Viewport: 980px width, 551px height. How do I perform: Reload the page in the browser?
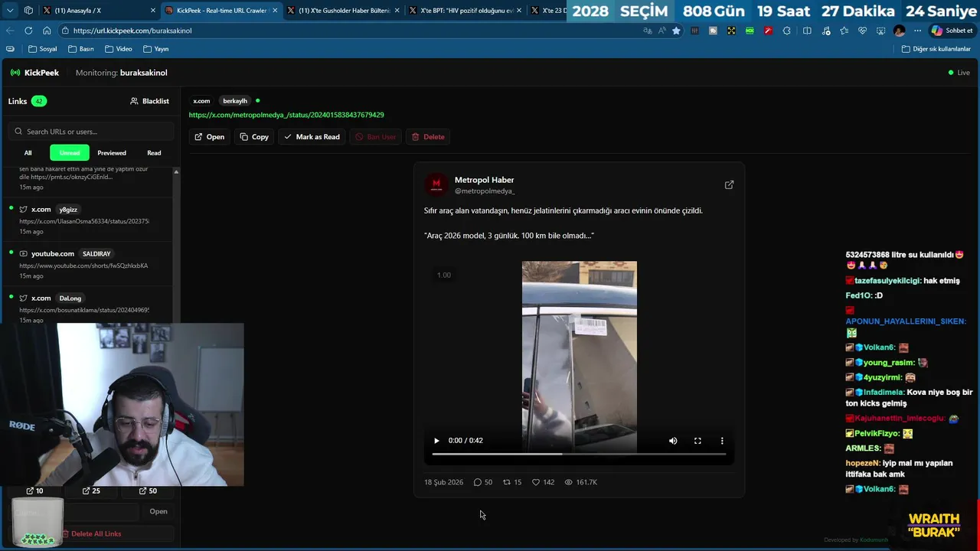click(x=28, y=31)
